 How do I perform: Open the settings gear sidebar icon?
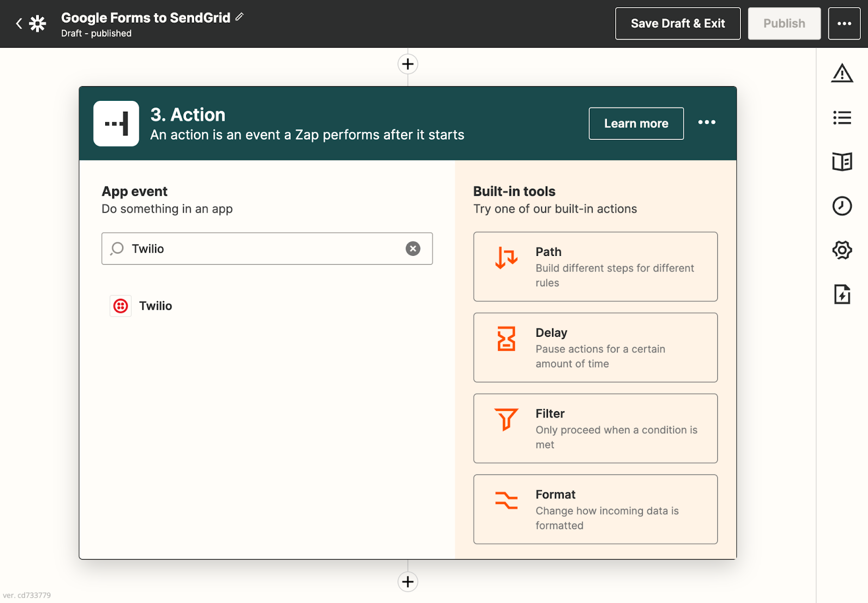click(842, 251)
